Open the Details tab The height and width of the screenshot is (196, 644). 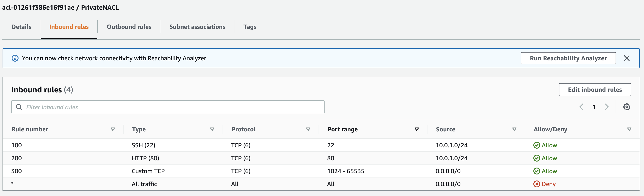(22, 27)
